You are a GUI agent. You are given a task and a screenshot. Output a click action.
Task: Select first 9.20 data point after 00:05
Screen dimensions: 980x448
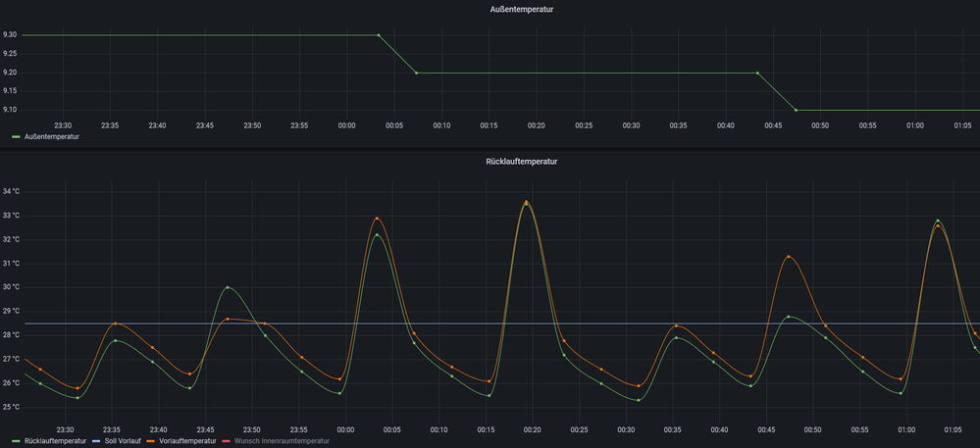point(416,74)
